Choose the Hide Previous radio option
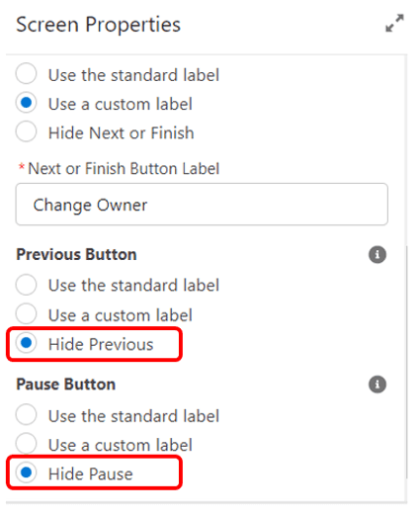This screenshot has width=420, height=517. [x=26, y=343]
